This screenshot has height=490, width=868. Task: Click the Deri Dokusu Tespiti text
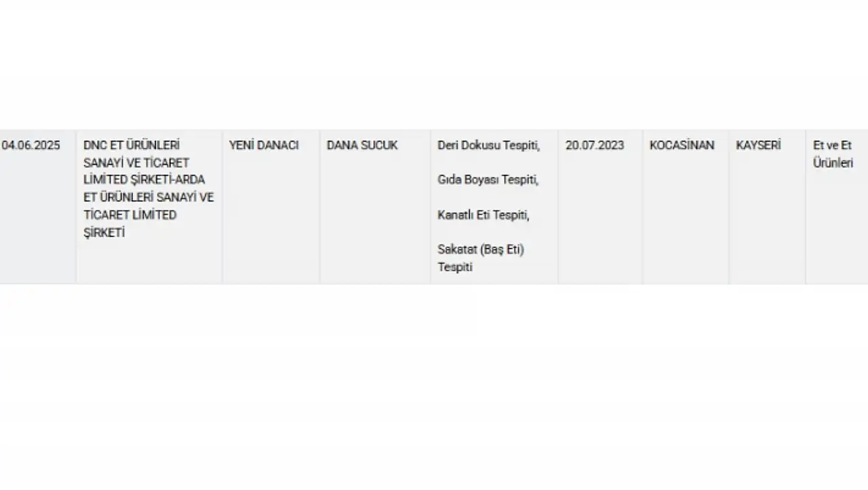coord(488,145)
